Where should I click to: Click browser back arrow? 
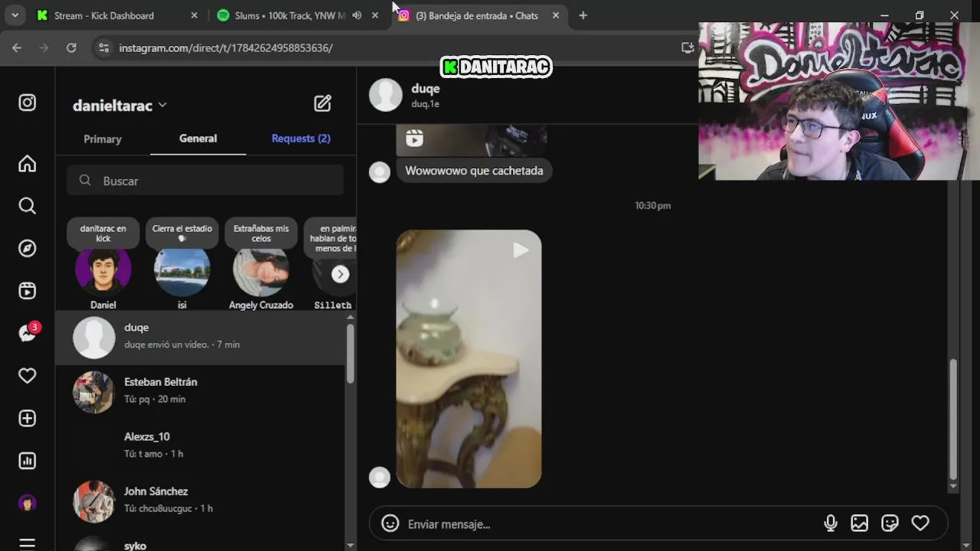click(x=17, y=47)
